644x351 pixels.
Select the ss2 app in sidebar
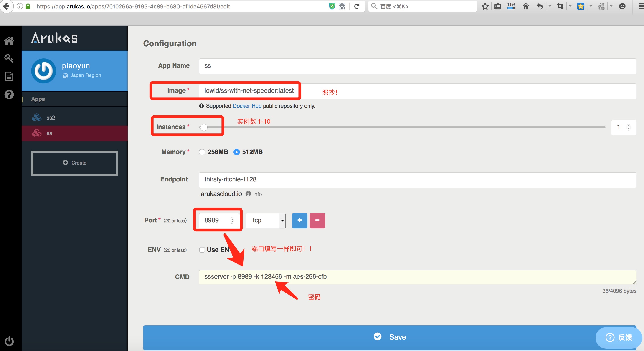[x=74, y=117]
